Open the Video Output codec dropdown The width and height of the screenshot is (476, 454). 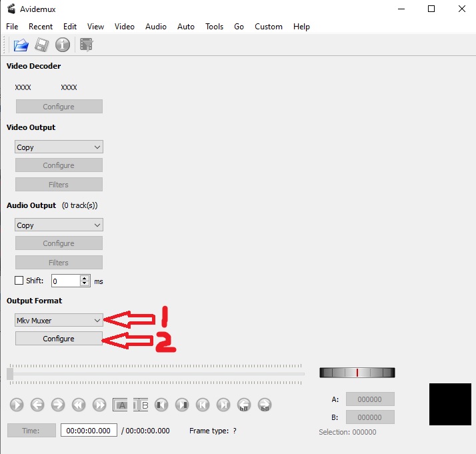pyautogui.click(x=59, y=147)
